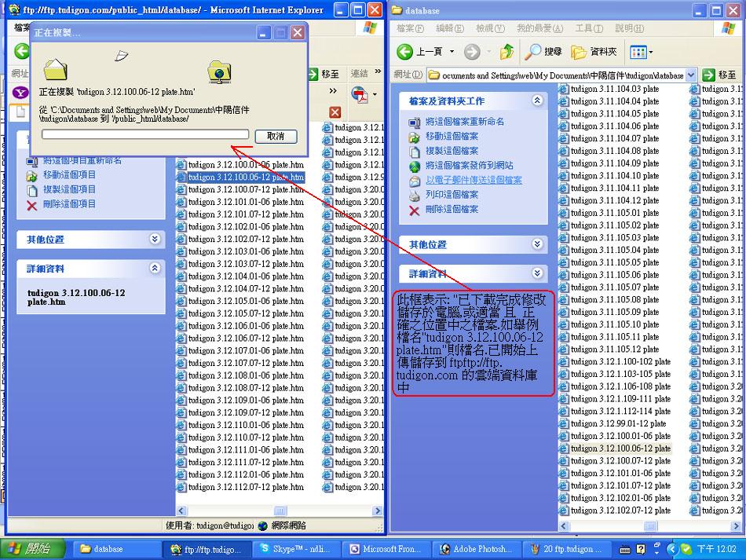Click left scroll arrow in FTP file list

pyautogui.click(x=181, y=511)
